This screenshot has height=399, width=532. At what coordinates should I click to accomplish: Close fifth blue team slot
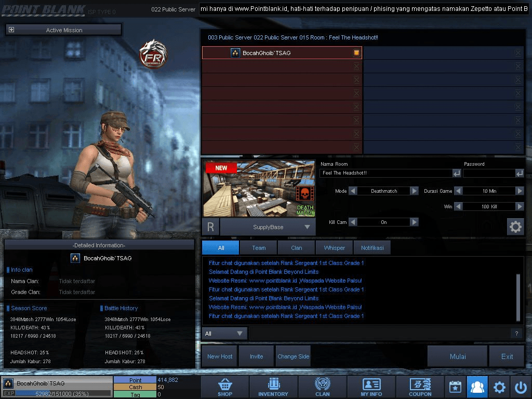click(x=518, y=107)
